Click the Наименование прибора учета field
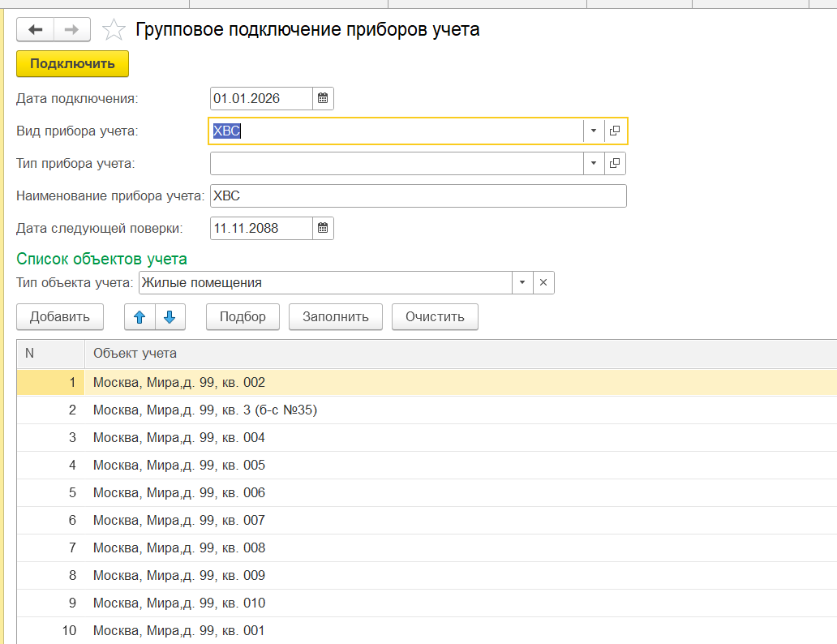Screen dimensions: 837x644 click(418, 196)
